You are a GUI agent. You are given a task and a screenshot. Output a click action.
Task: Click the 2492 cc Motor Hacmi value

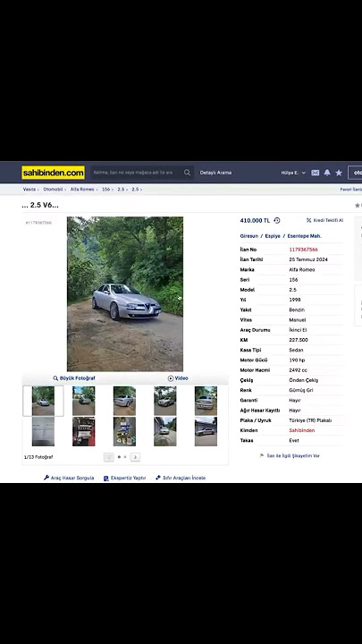coord(298,370)
